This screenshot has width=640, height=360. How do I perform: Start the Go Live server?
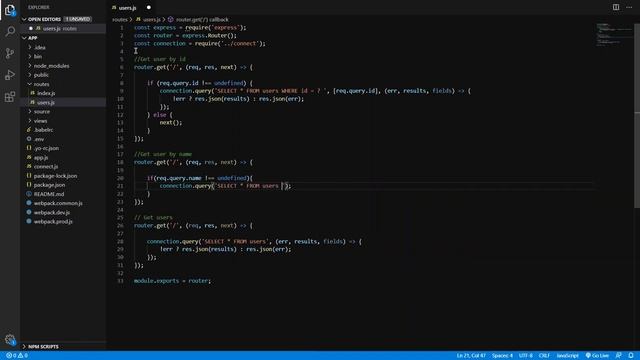pyautogui.click(x=597, y=356)
